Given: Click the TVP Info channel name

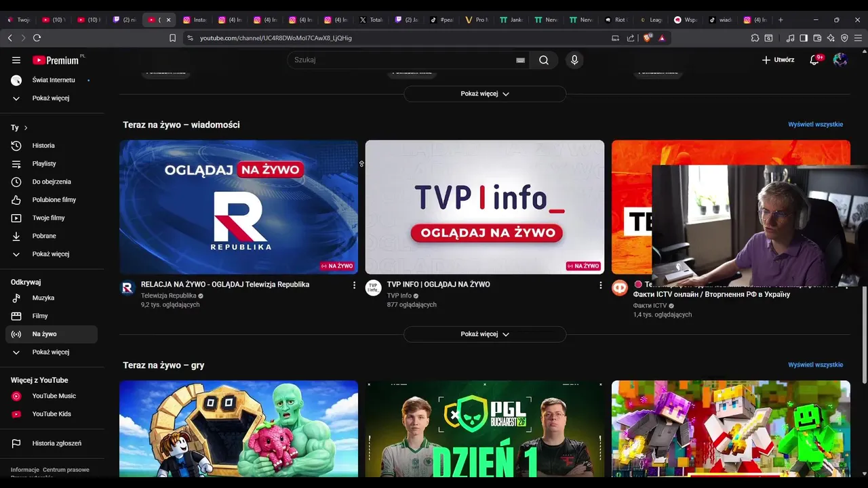Looking at the screenshot, I should [399, 296].
